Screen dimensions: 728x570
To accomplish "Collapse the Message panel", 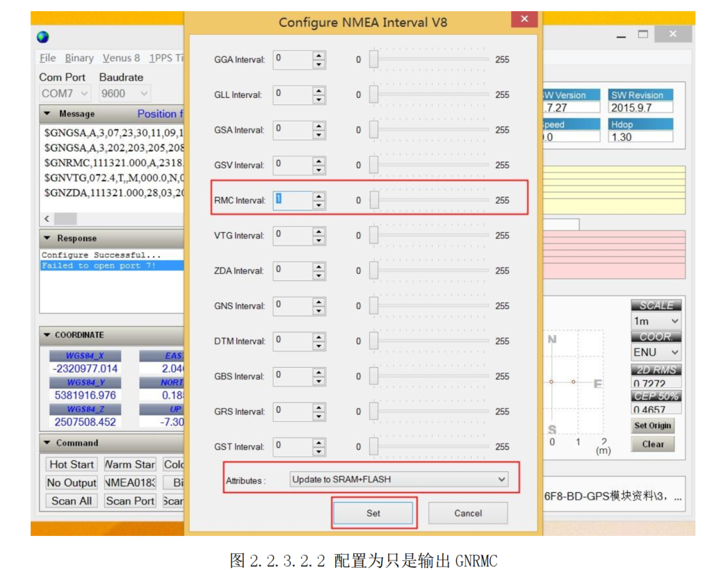I will [47, 114].
